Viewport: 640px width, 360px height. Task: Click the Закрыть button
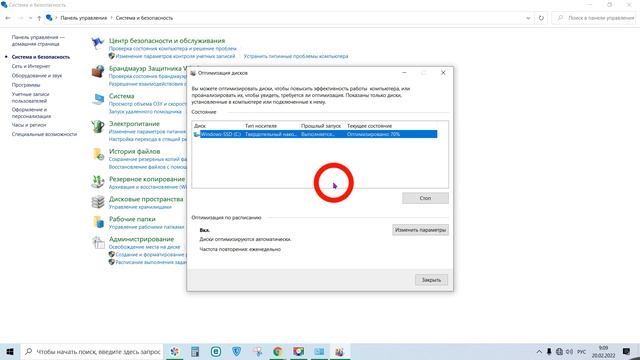(431, 280)
